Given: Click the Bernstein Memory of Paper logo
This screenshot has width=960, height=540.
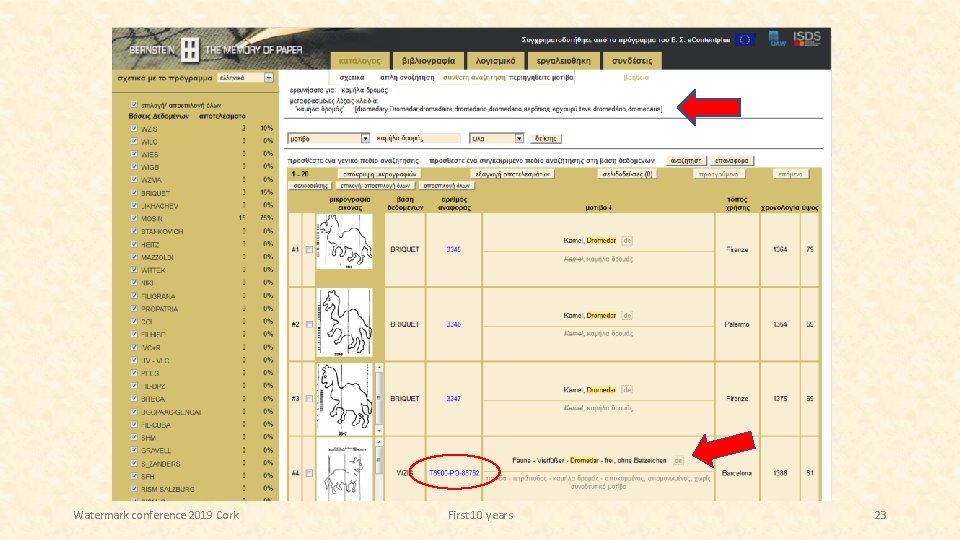Looking at the screenshot, I should [x=215, y=50].
